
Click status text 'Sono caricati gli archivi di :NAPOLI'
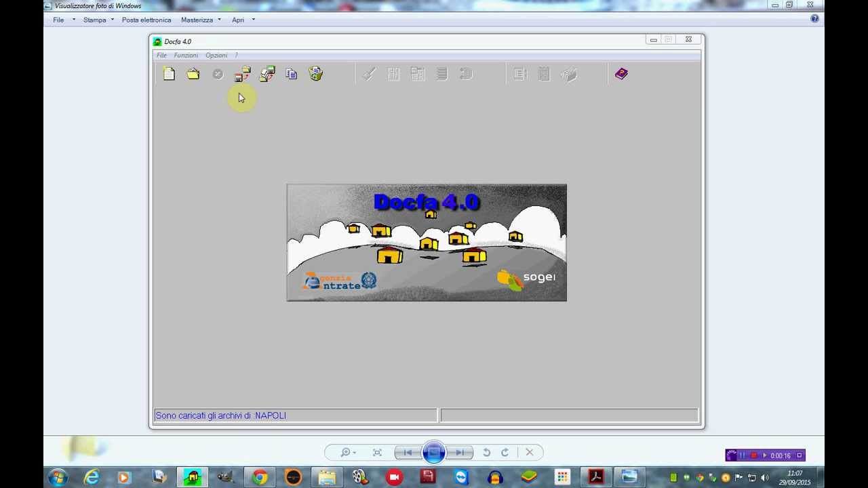[220, 415]
